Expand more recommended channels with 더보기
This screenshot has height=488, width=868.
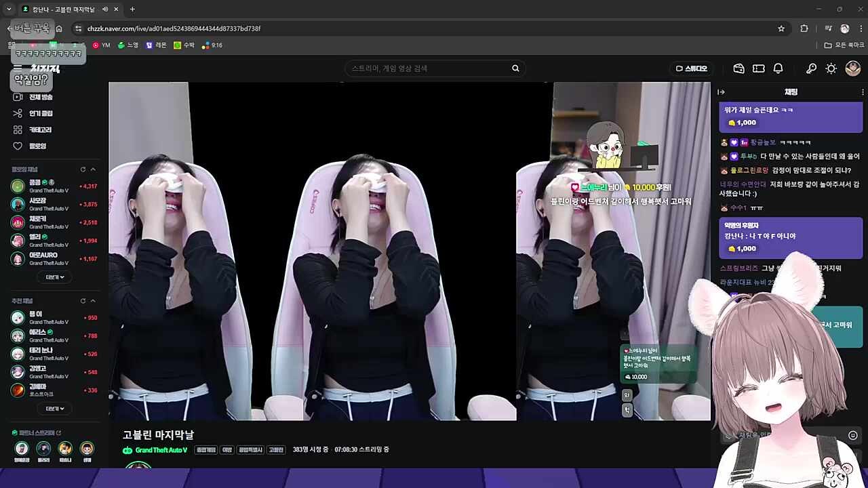pos(55,409)
